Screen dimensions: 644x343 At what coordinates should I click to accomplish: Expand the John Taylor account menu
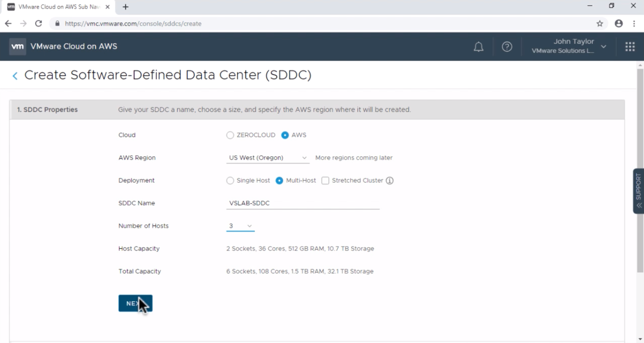click(569, 46)
